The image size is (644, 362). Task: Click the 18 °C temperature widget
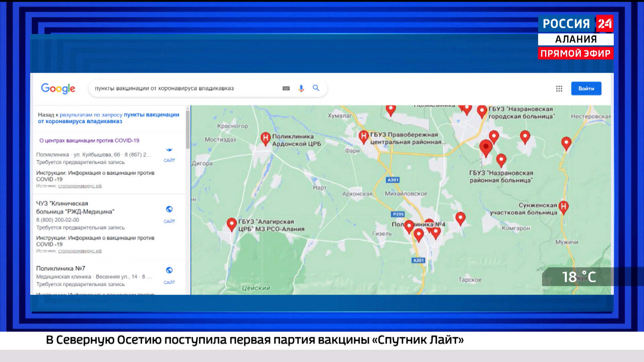pyautogui.click(x=579, y=277)
